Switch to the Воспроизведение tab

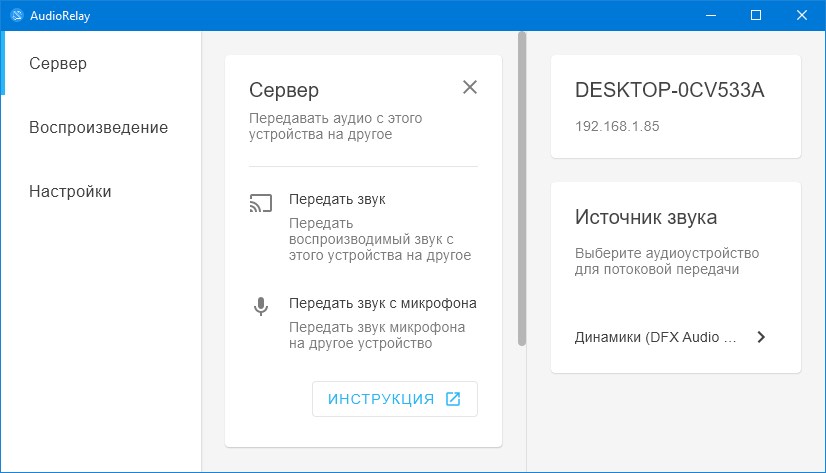click(x=99, y=127)
